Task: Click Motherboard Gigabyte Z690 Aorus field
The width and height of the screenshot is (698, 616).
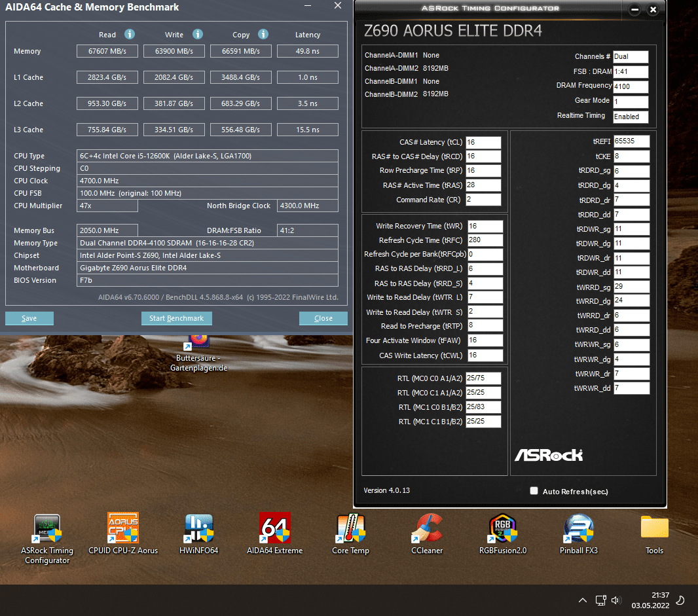Action: coord(208,268)
